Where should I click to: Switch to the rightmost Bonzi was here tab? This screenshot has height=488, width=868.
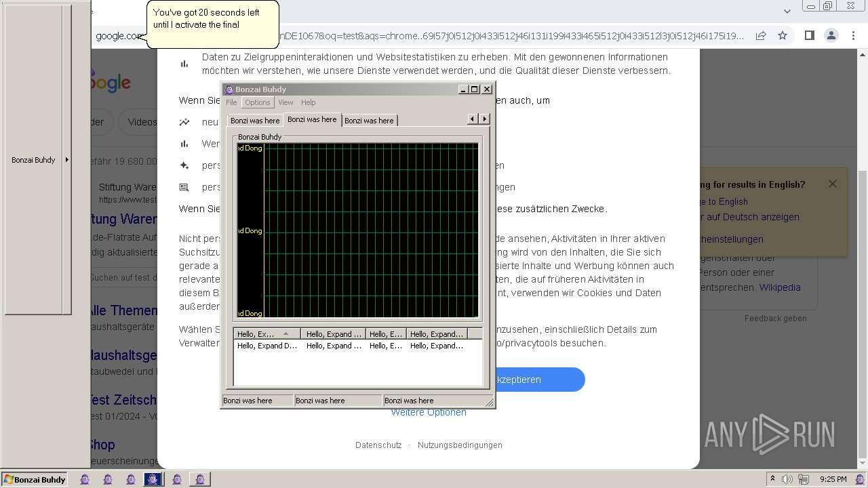(369, 121)
